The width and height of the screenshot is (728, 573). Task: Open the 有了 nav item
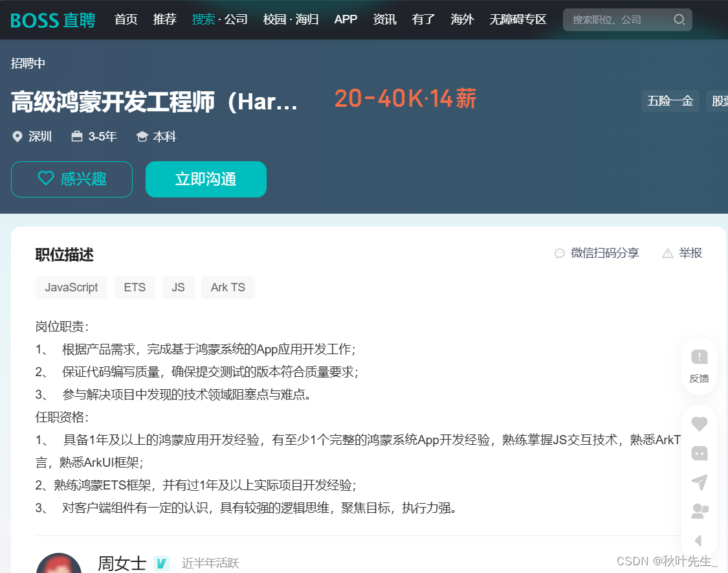click(423, 19)
